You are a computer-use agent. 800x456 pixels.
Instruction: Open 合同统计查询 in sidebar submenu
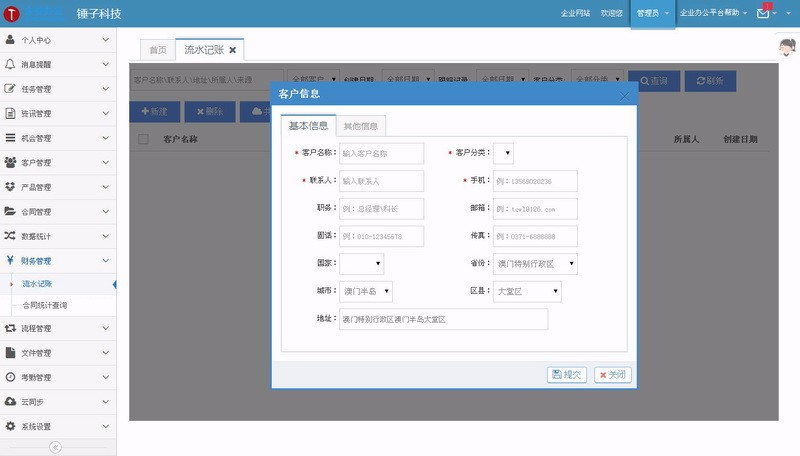point(45,305)
